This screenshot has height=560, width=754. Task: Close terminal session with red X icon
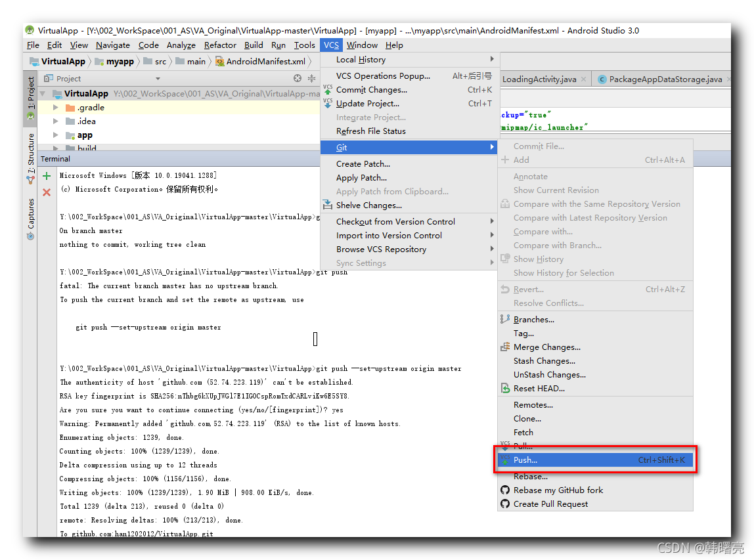coord(47,192)
